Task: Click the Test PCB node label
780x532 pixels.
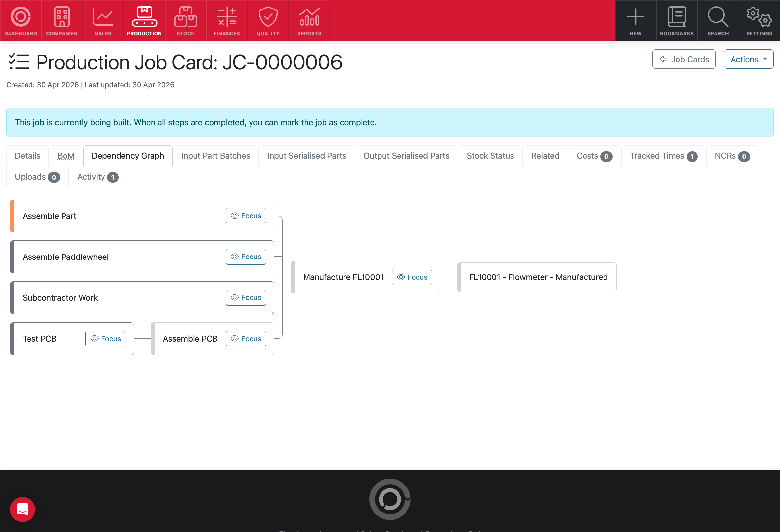Action: pos(39,339)
